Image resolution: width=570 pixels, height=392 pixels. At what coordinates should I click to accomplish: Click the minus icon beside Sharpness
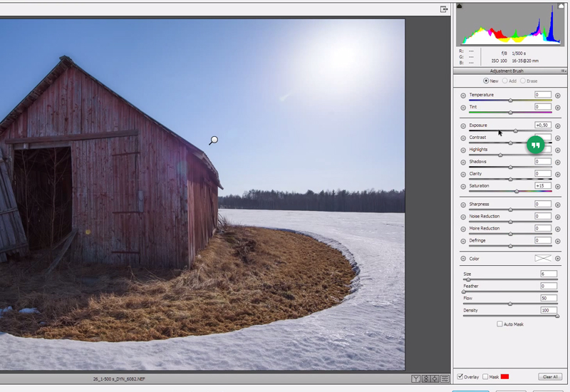click(x=463, y=205)
